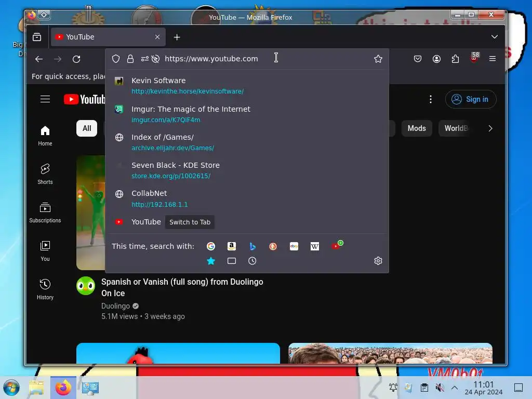532x399 pixels.
Task: Search this time with eBay
Action: 294,246
